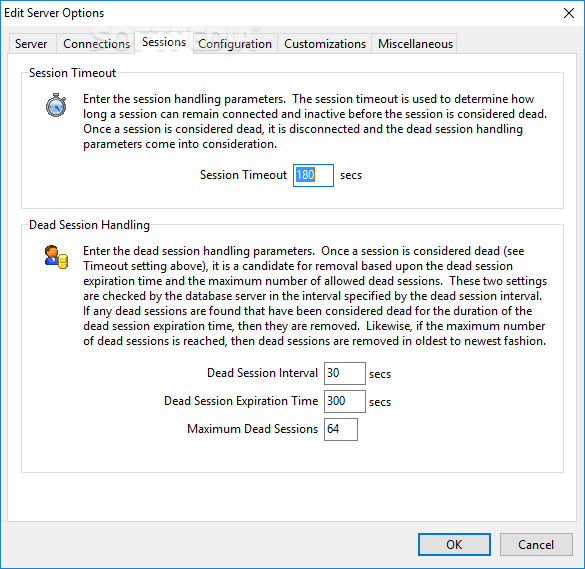Open the Configuration tab
The width and height of the screenshot is (585, 569).
point(235,44)
